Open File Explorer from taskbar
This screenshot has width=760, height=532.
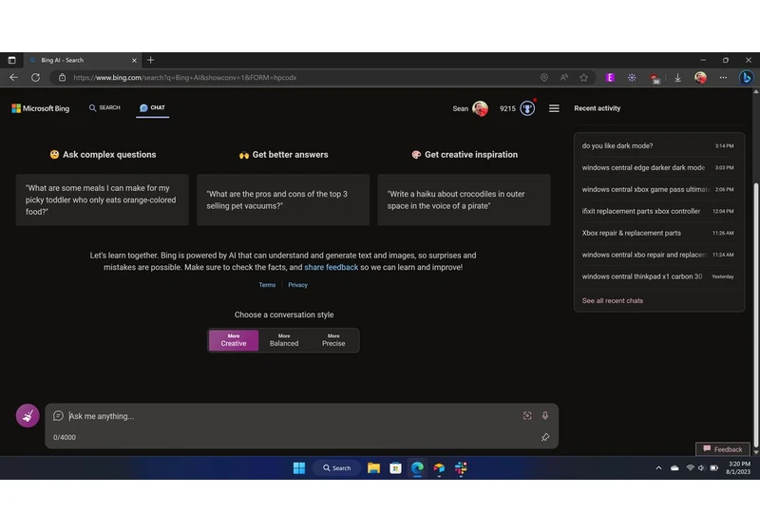pos(373,467)
